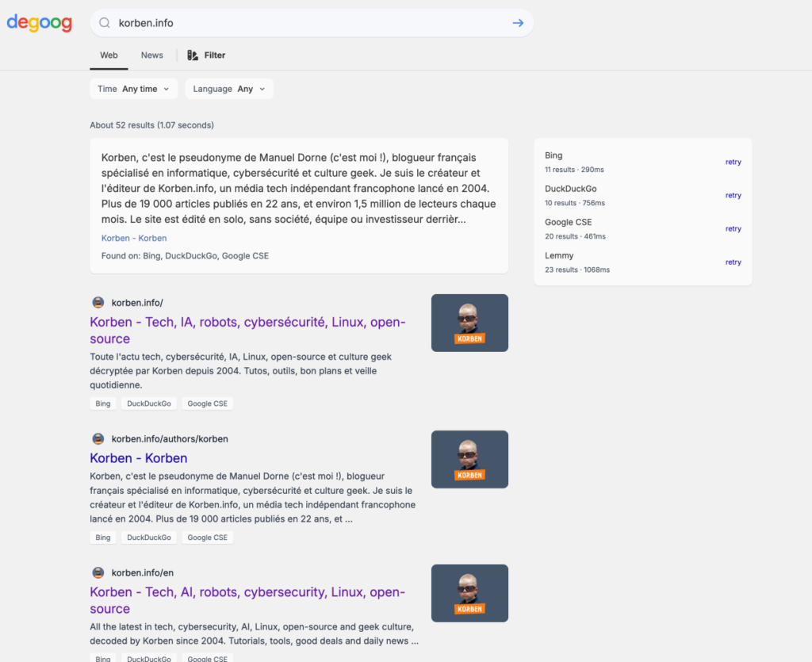Click 'About 52 results (1.07 seconds)' text

coord(151,125)
